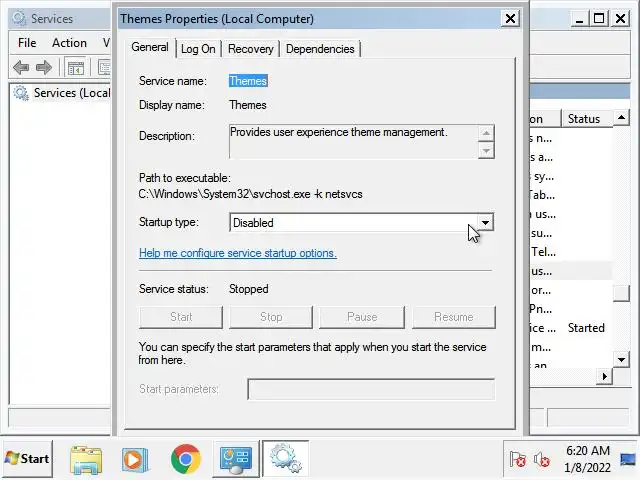Click the Stop service button
640x480 pixels.
coord(271,317)
